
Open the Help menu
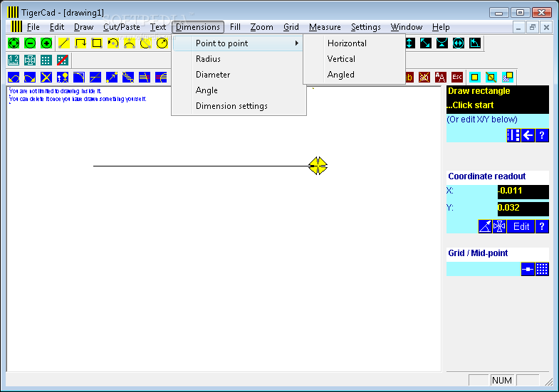[x=441, y=27]
